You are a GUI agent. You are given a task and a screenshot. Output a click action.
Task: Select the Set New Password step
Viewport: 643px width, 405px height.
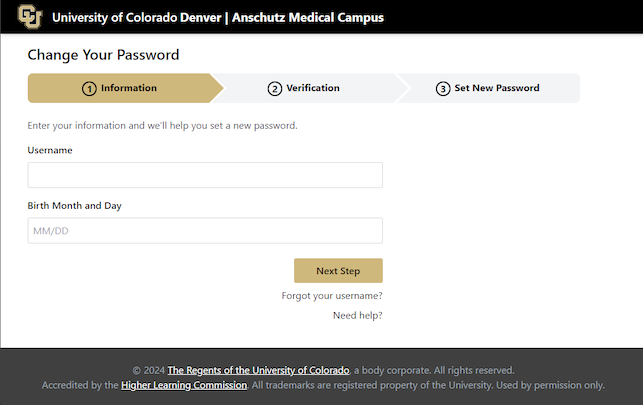click(x=488, y=88)
